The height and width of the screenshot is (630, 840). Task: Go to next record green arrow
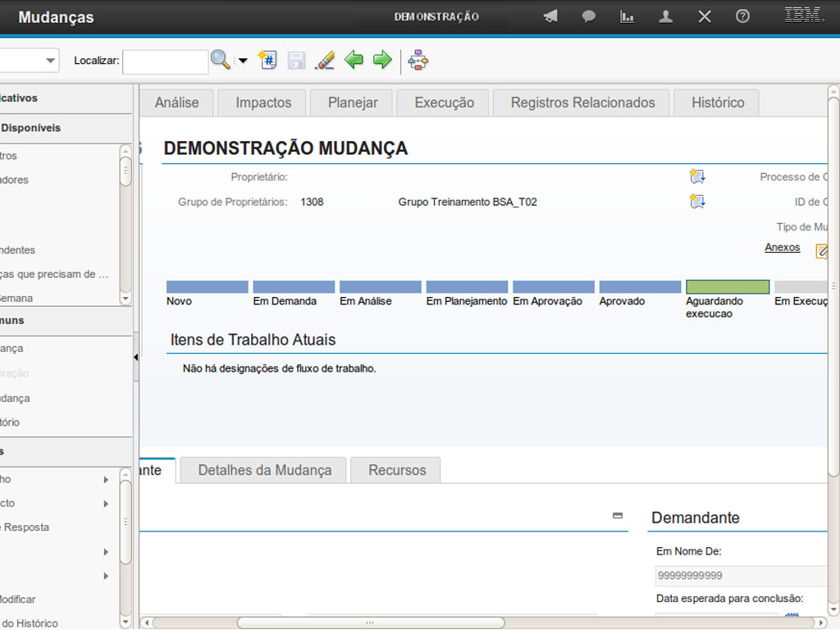click(382, 60)
